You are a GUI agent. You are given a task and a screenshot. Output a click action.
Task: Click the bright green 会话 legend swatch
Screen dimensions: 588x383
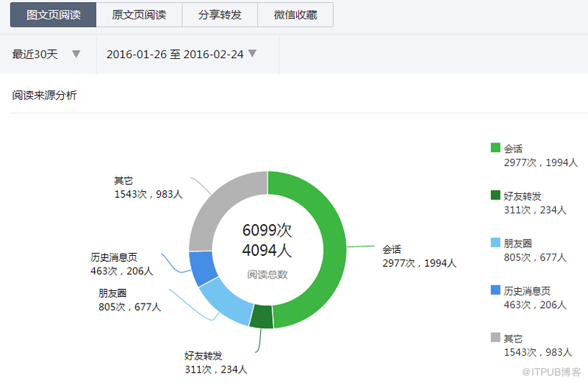495,148
